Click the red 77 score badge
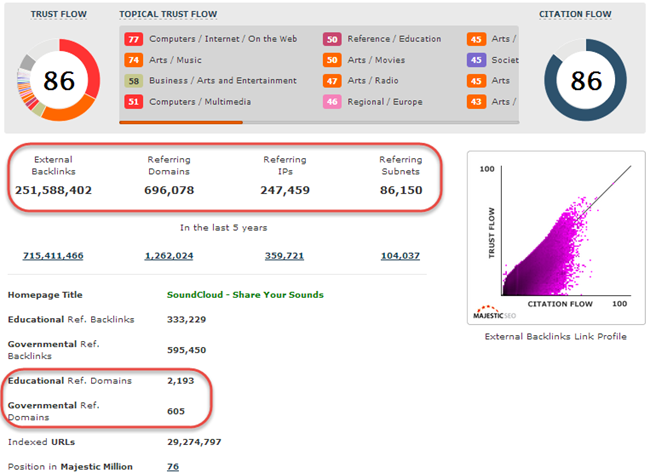Image resolution: width=650 pixels, height=473 pixels. [133, 39]
